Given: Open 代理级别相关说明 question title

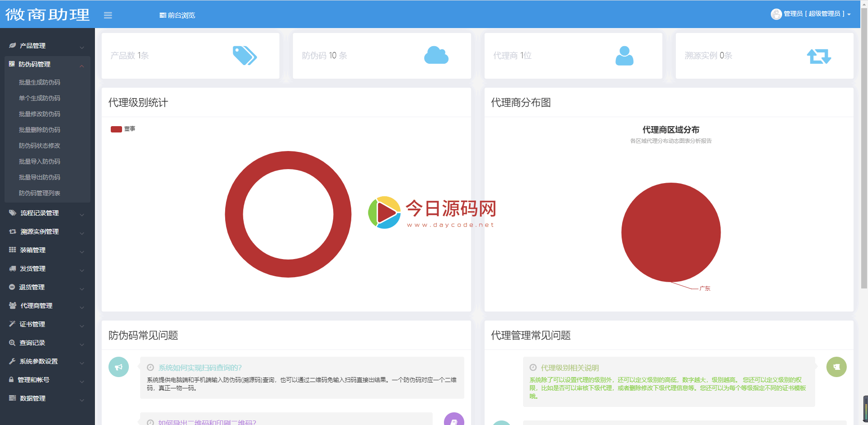Looking at the screenshot, I should point(570,368).
